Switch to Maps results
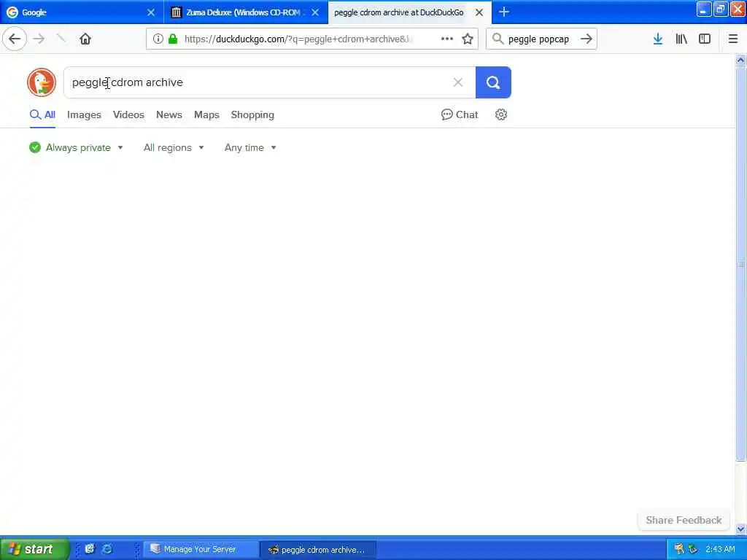The width and height of the screenshot is (747, 560). pyautogui.click(x=206, y=114)
